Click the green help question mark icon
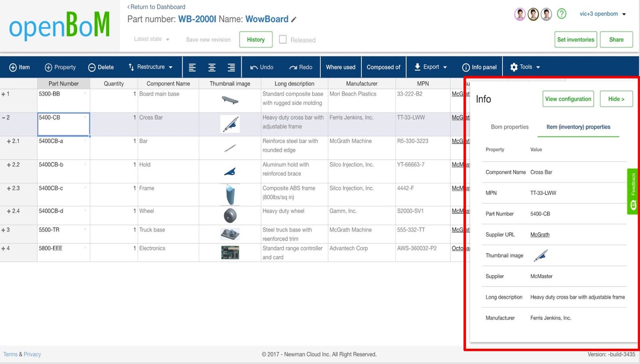 562,14
